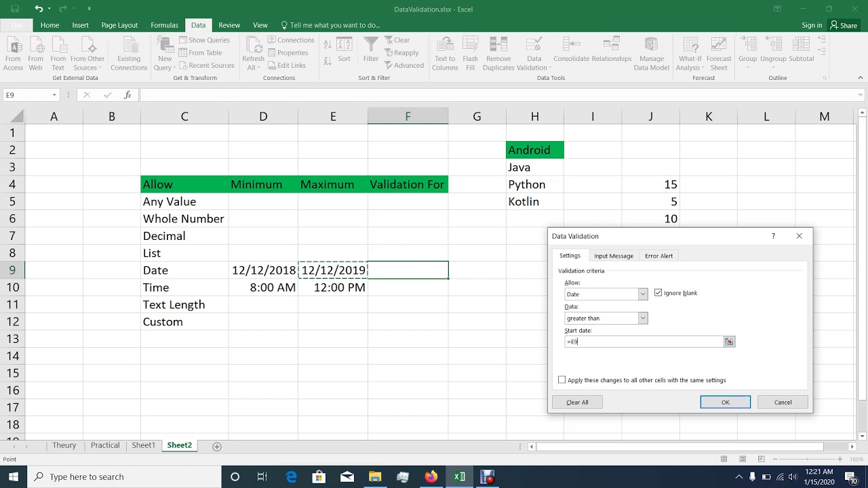Click OK in the Data Validation dialog

point(725,403)
